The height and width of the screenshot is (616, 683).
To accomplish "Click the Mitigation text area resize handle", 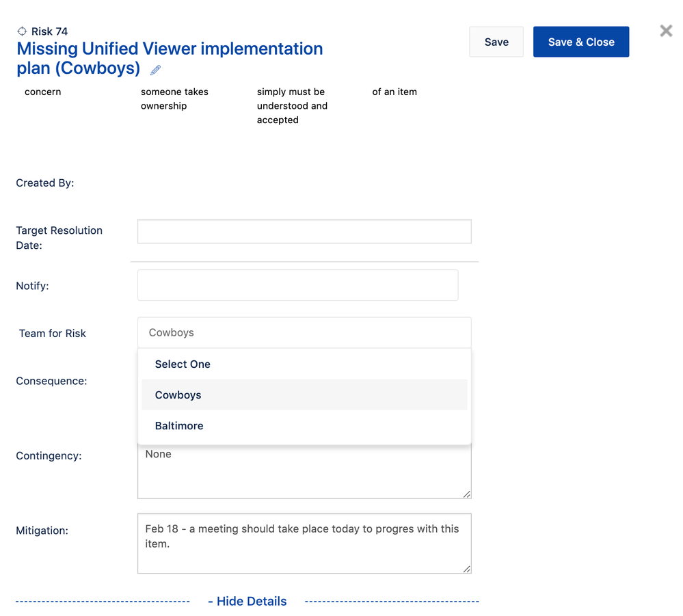I will (467, 569).
